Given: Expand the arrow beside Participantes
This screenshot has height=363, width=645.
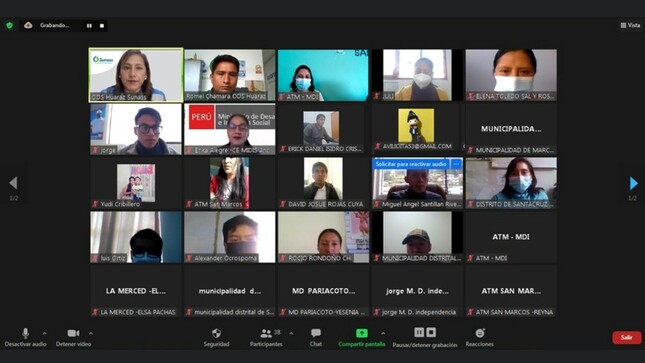Looking at the screenshot, I should pos(291,333).
